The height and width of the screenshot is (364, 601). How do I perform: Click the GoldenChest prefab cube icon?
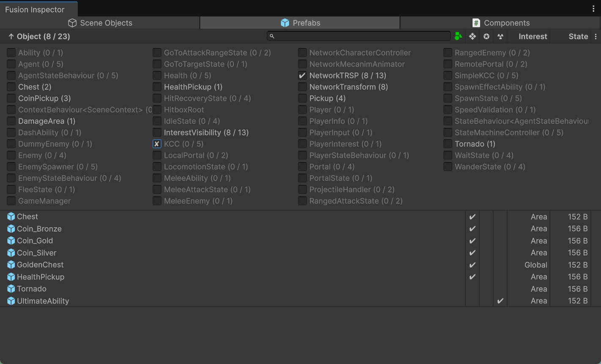[11, 265]
